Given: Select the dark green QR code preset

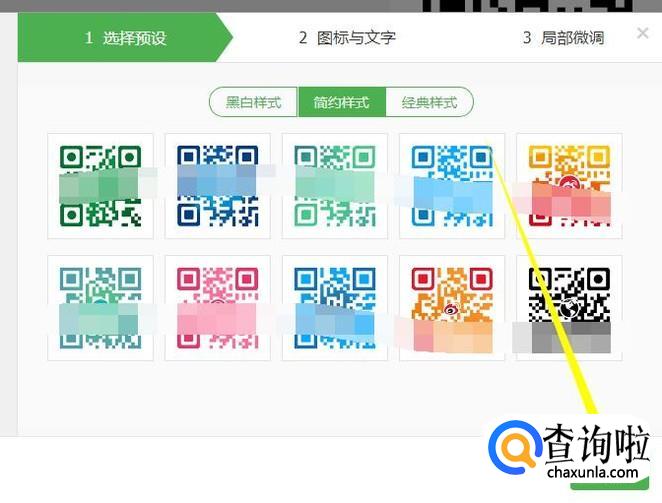Looking at the screenshot, I should [100, 186].
